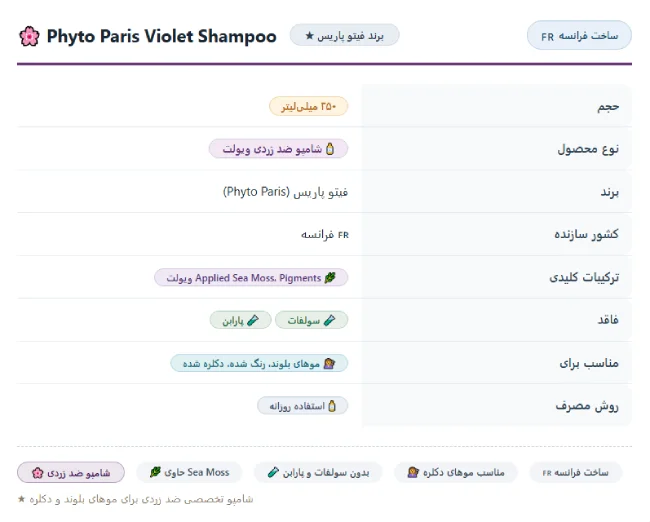Open the بدون سولفات و پارابن footer tag

pos(318,472)
